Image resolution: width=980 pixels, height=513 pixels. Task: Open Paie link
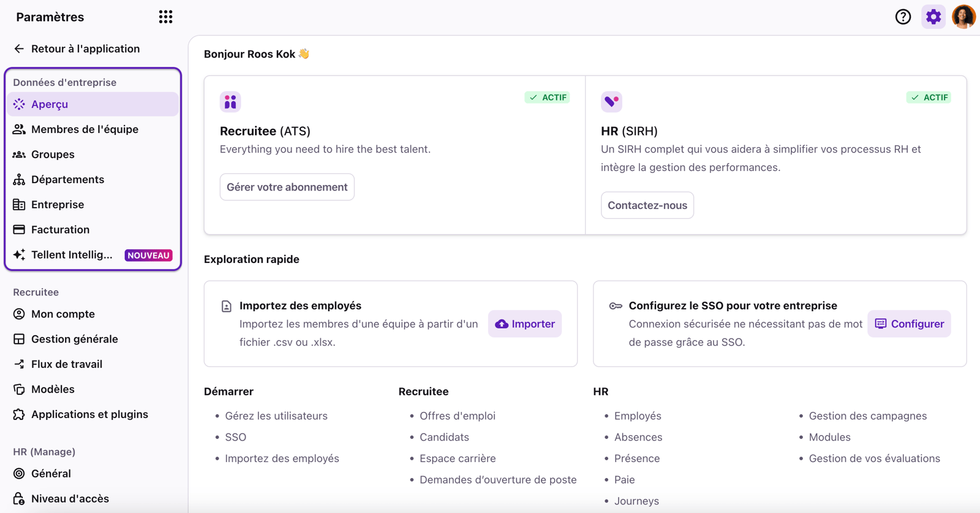click(625, 480)
